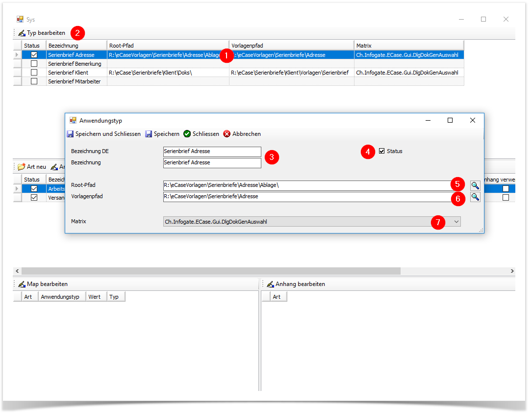Click Anhang bearbeiten toolbar button
Viewport: 532px width, 415px height.
click(296, 284)
